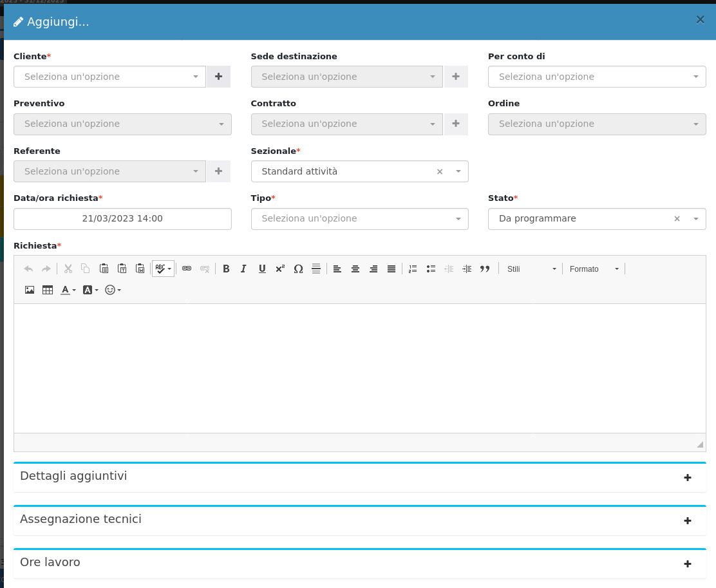Toggle bold formatting in Richiesta editor
Viewport: 716px width, 588px height.
[226, 269]
